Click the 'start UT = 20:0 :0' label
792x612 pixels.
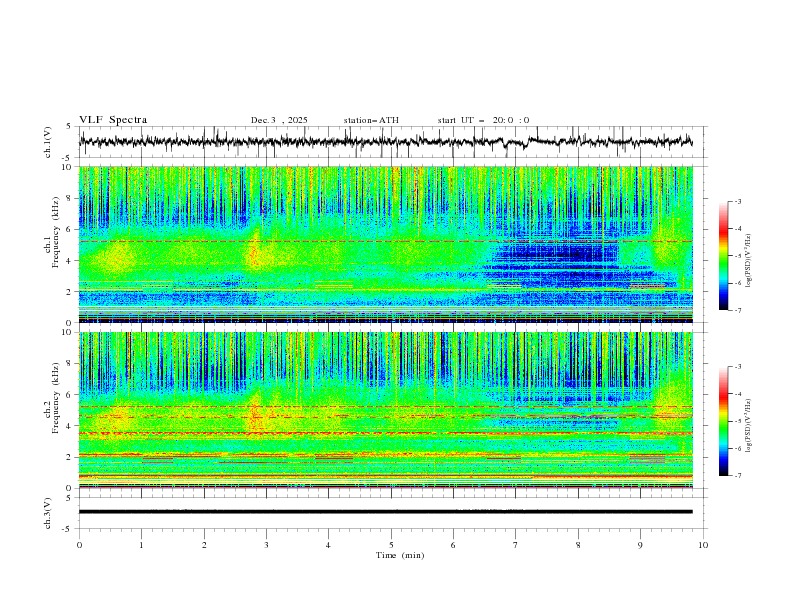point(483,120)
